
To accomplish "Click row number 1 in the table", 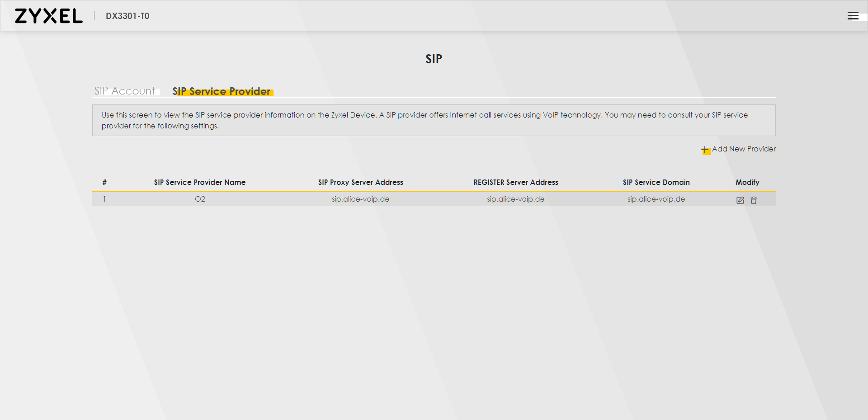I will coord(104,199).
